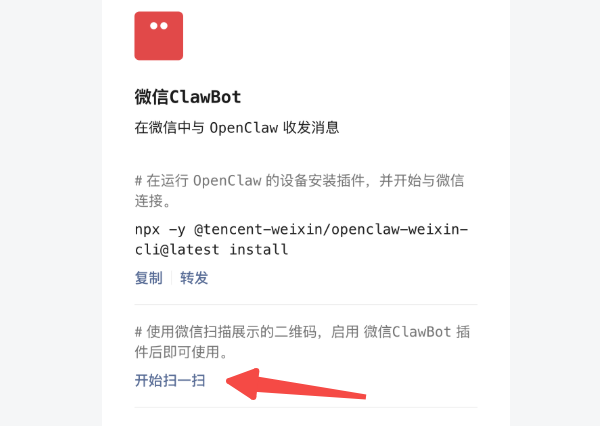Click the red arrow annotation
This screenshot has width=600, height=426.
(295, 385)
